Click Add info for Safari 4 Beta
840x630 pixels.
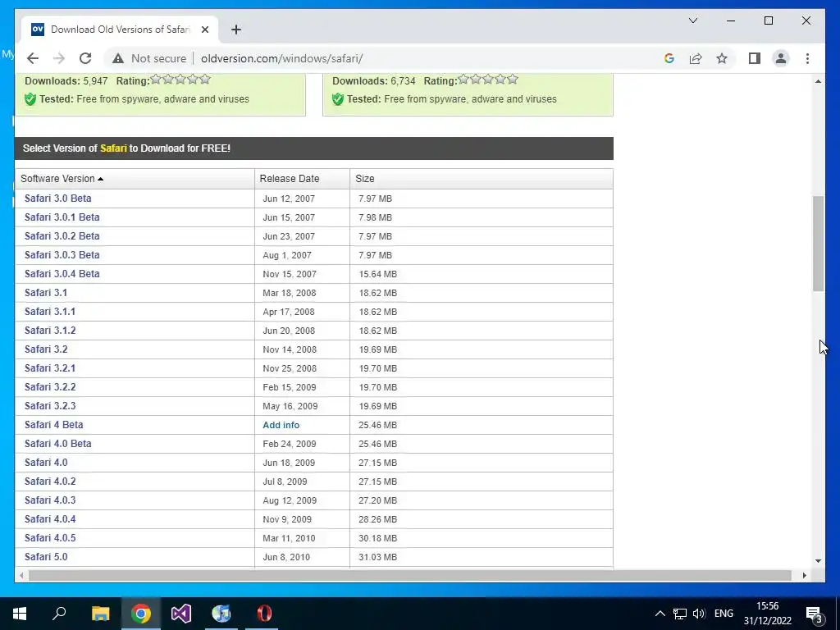[281, 425]
